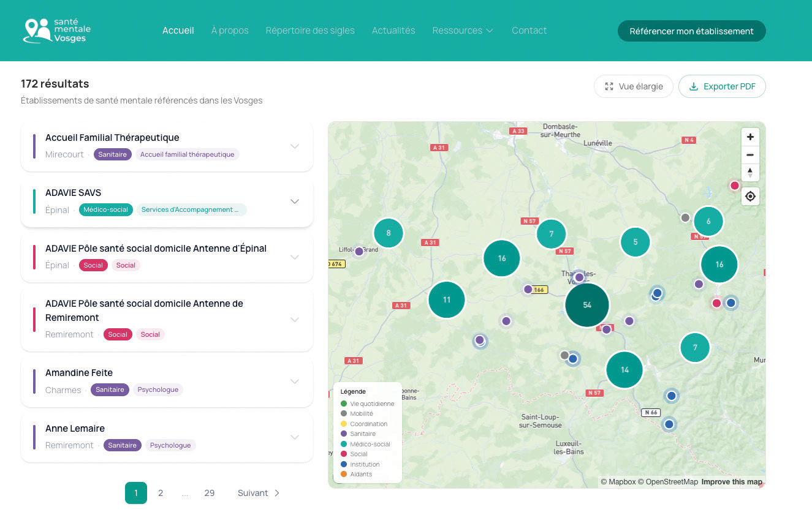Click Institution blue dot in legend
812x526 pixels.
[x=343, y=464]
